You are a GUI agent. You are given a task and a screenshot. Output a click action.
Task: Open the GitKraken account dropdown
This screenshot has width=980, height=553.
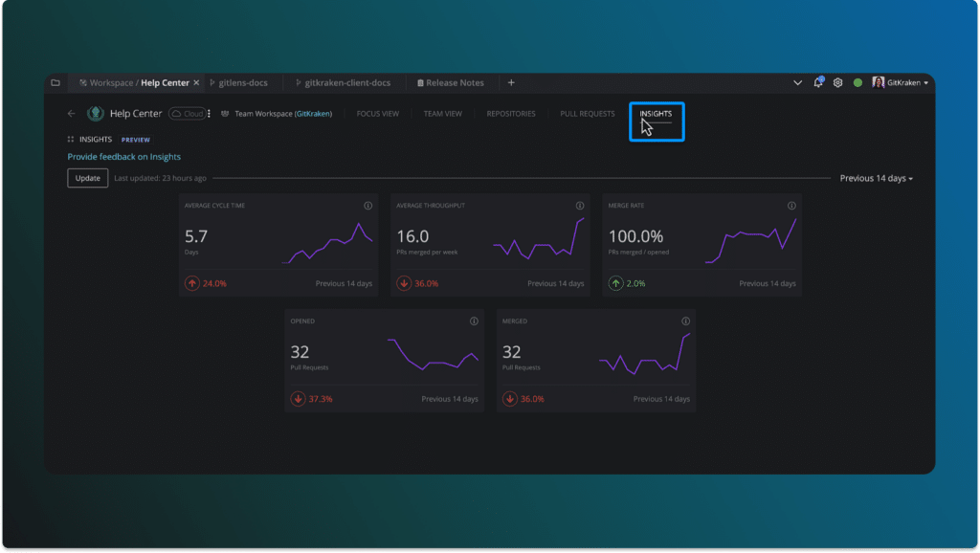901,83
